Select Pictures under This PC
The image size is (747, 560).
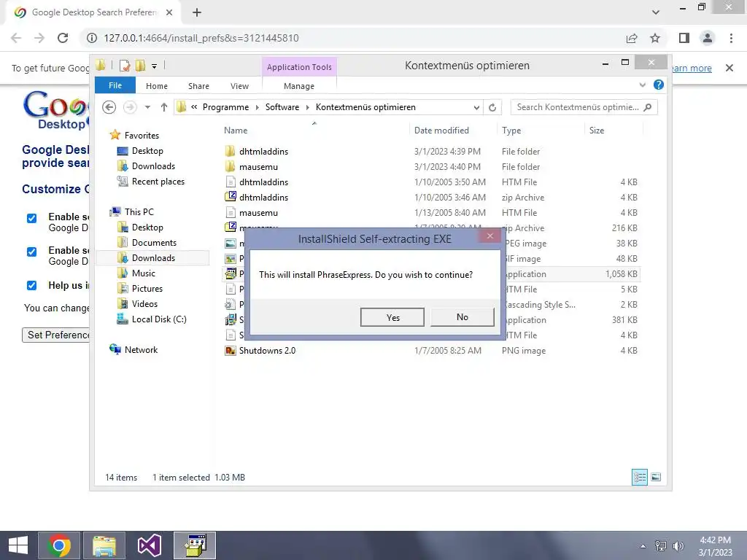tap(147, 289)
